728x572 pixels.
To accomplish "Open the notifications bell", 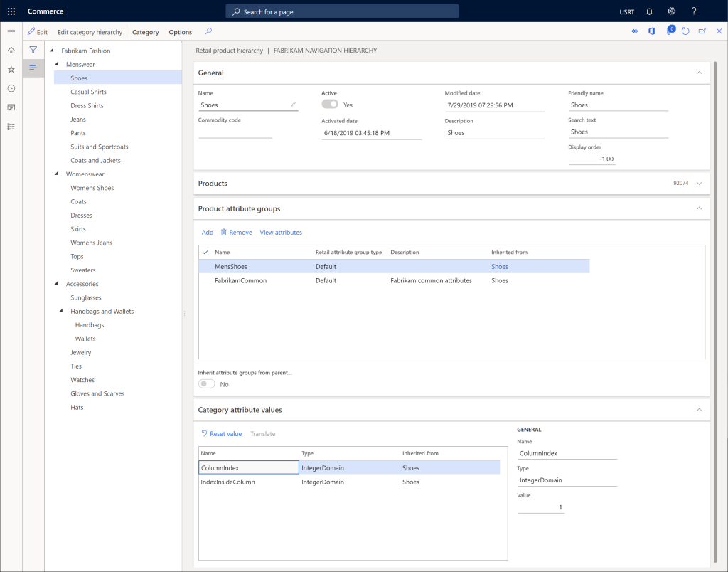I will click(x=649, y=11).
